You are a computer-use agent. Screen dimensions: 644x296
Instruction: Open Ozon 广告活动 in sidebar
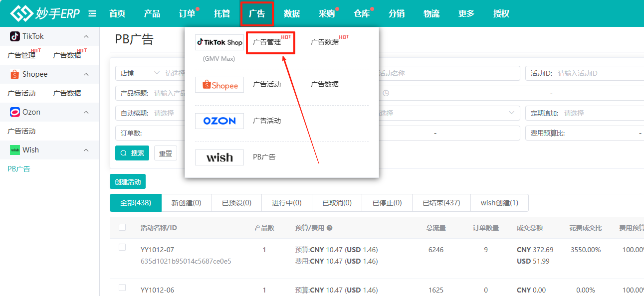(21, 131)
